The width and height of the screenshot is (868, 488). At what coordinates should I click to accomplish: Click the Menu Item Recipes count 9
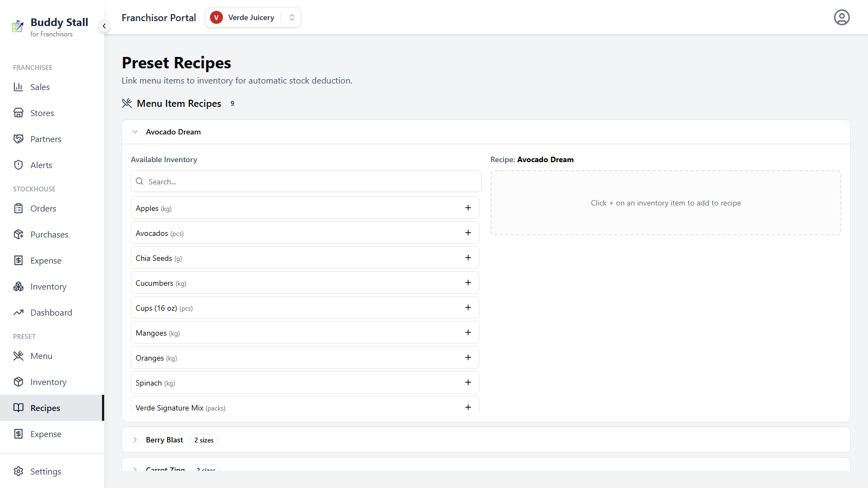(x=232, y=104)
